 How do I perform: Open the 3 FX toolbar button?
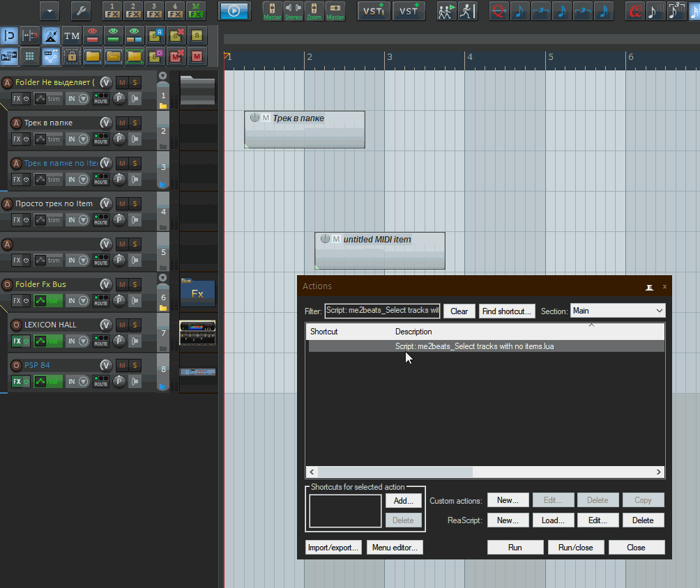pyautogui.click(x=154, y=11)
